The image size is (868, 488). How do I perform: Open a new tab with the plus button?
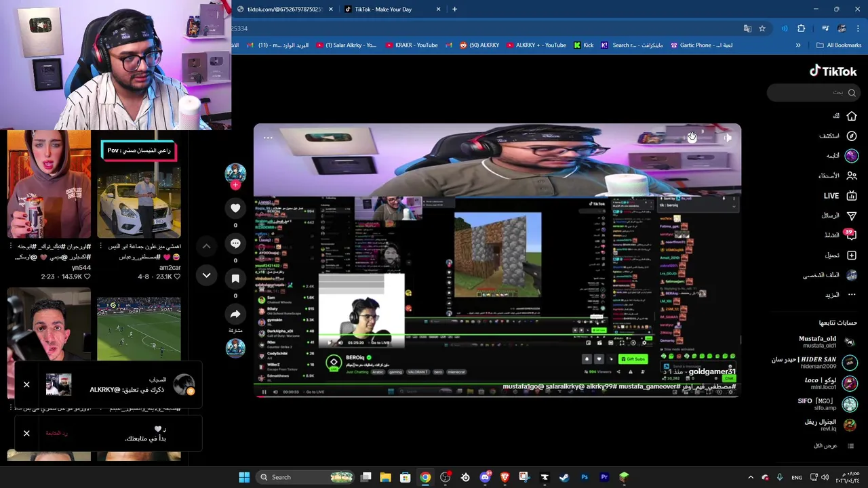(454, 9)
